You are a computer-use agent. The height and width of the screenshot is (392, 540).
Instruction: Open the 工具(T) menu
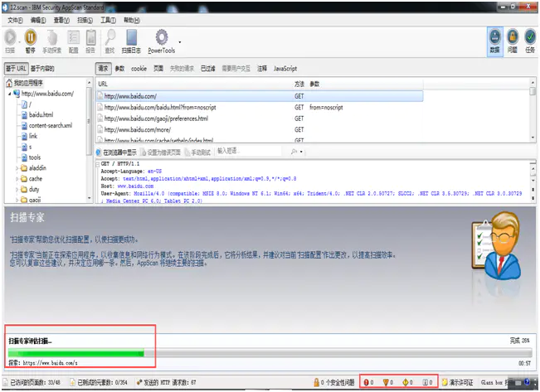(x=108, y=21)
